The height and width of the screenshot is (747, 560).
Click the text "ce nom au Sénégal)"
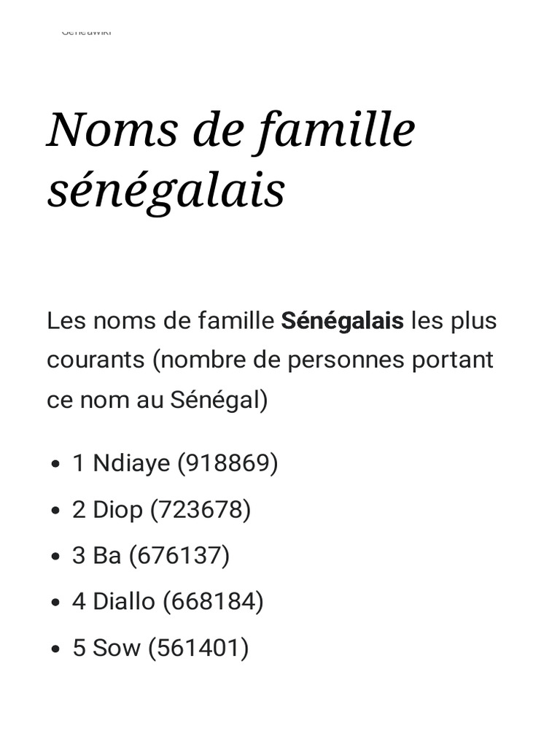coord(157,400)
